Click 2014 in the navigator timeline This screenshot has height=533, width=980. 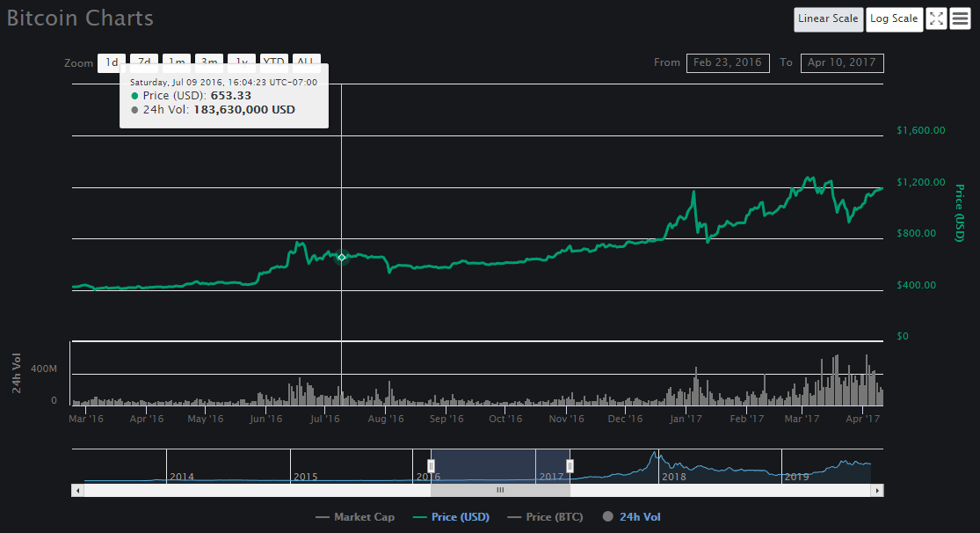[181, 477]
